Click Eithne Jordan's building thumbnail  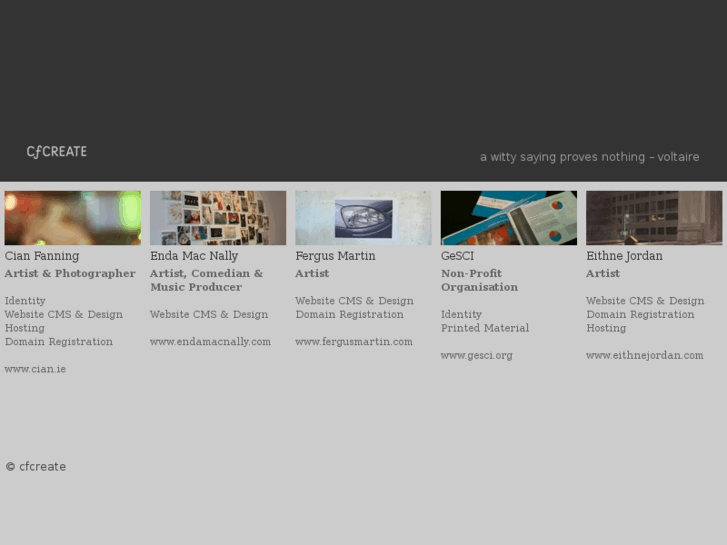point(654,218)
